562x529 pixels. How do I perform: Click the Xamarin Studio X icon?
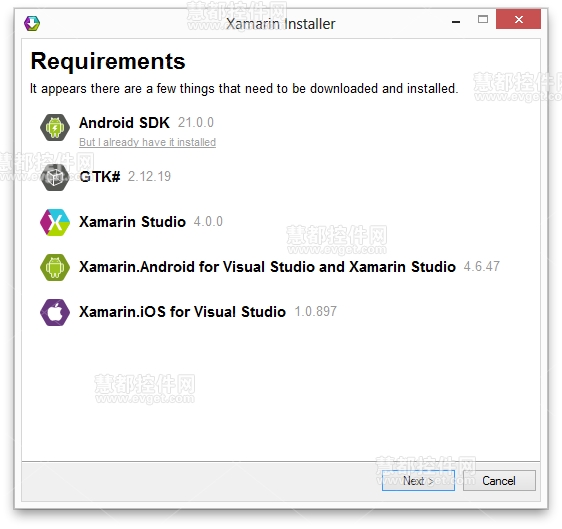pos(55,223)
